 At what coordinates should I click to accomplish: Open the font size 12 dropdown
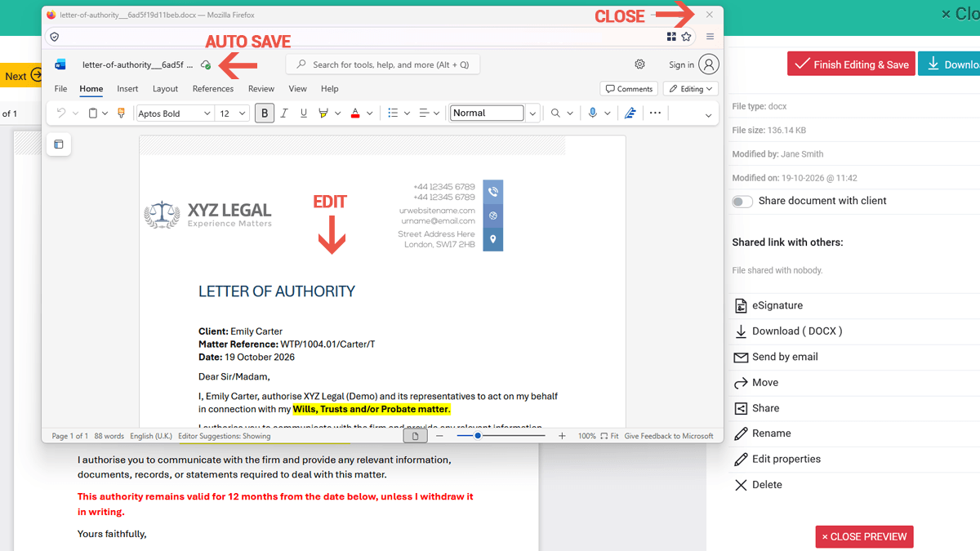pos(242,113)
